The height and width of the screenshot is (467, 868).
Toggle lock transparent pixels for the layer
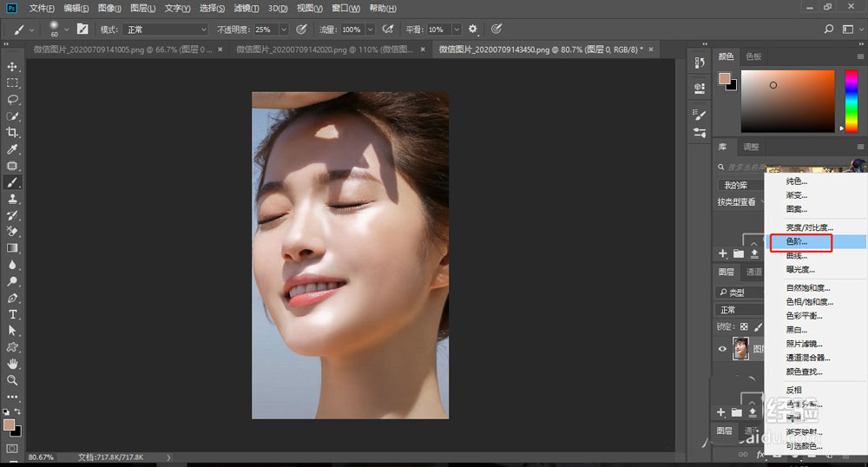[744, 326]
